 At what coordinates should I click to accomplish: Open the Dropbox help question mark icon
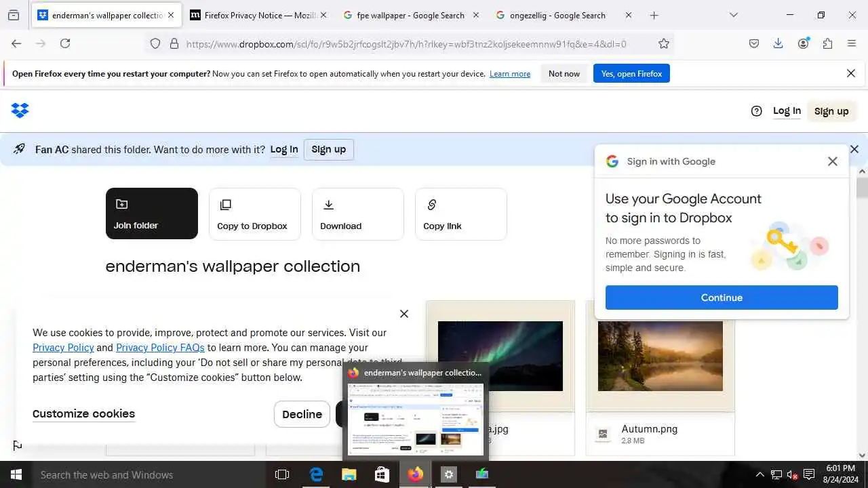(757, 111)
